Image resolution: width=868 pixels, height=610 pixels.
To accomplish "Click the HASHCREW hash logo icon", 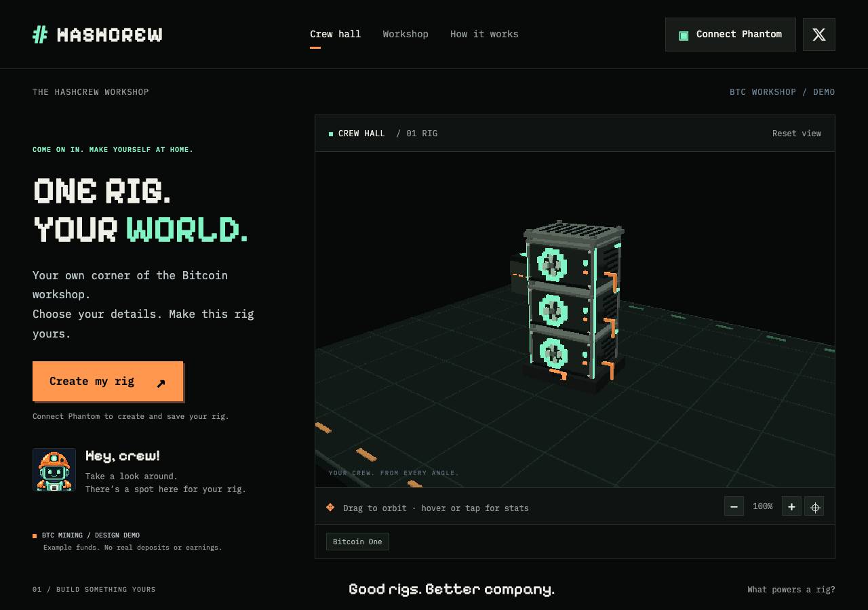I will 40,35.
